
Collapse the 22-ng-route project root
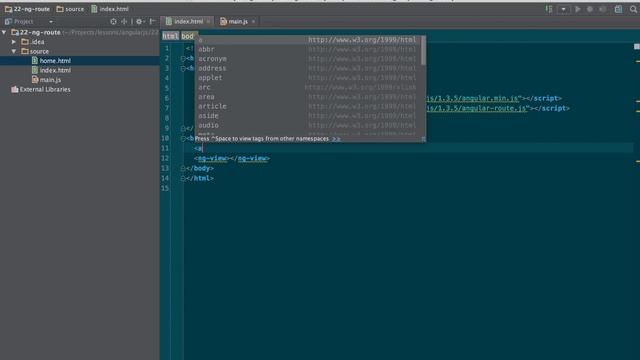pyautogui.click(x=4, y=32)
